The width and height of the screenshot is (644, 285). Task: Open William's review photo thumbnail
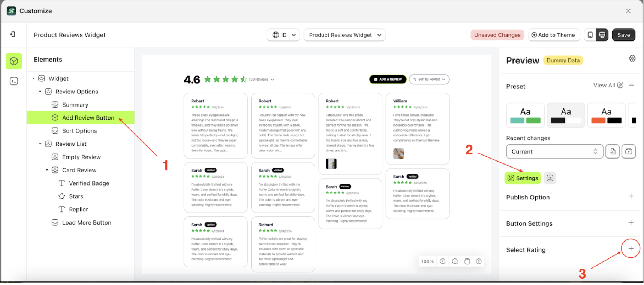(398, 153)
